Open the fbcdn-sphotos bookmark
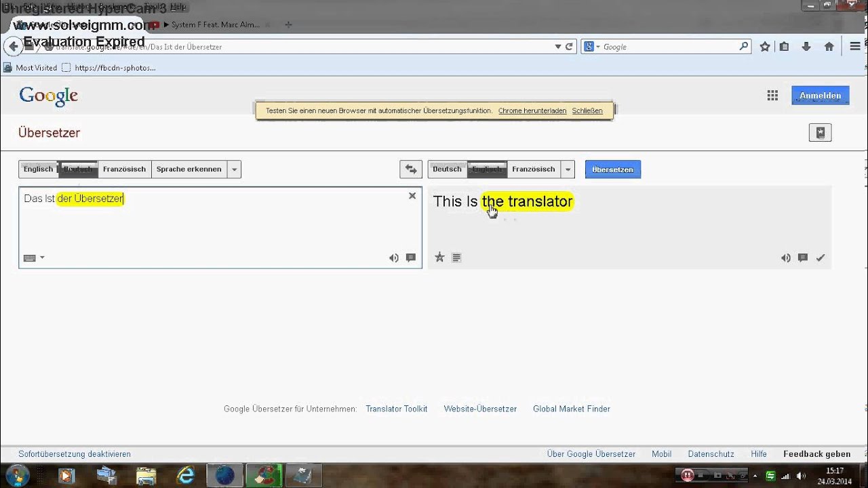The height and width of the screenshot is (488, 868). point(108,68)
